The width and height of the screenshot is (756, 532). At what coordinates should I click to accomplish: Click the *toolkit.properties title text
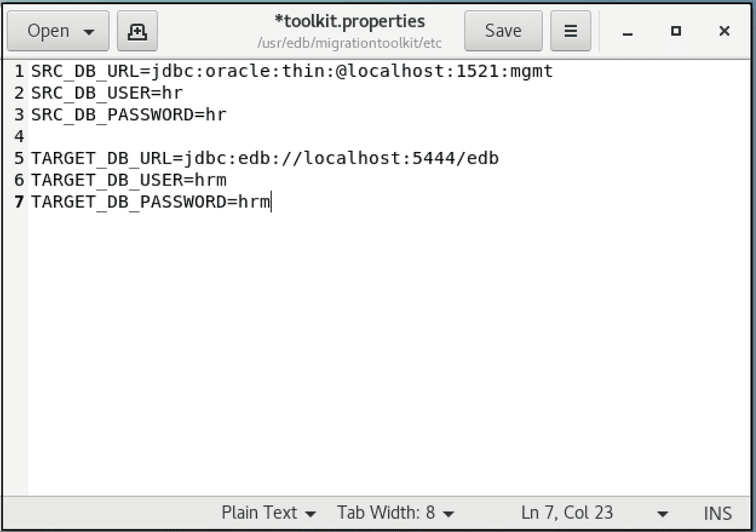(x=350, y=21)
